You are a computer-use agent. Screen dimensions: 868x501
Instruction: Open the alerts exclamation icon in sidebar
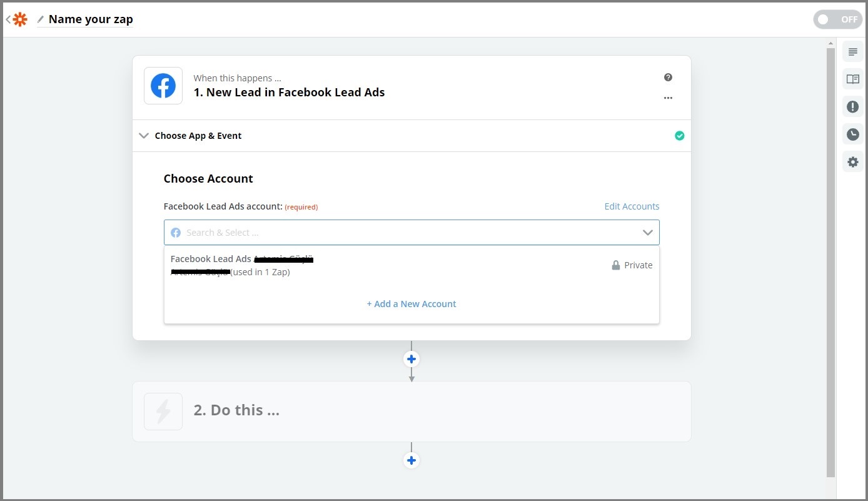pos(853,107)
